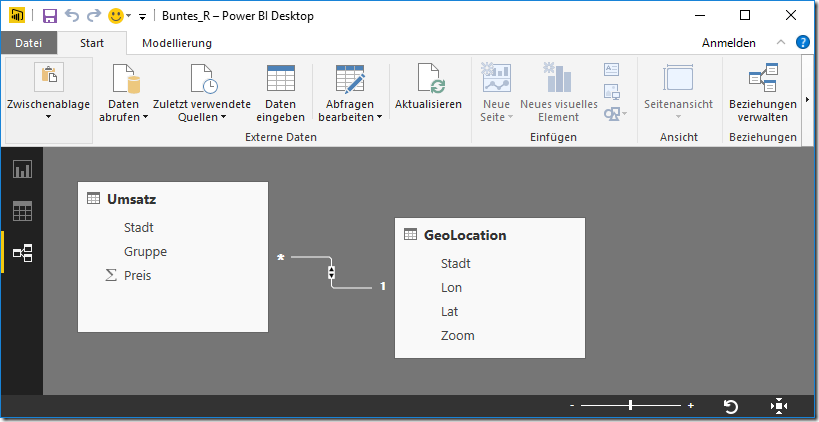Open the quick access toolbar customize arrow
Image resolution: width=819 pixels, height=422 pixels.
click(x=142, y=17)
